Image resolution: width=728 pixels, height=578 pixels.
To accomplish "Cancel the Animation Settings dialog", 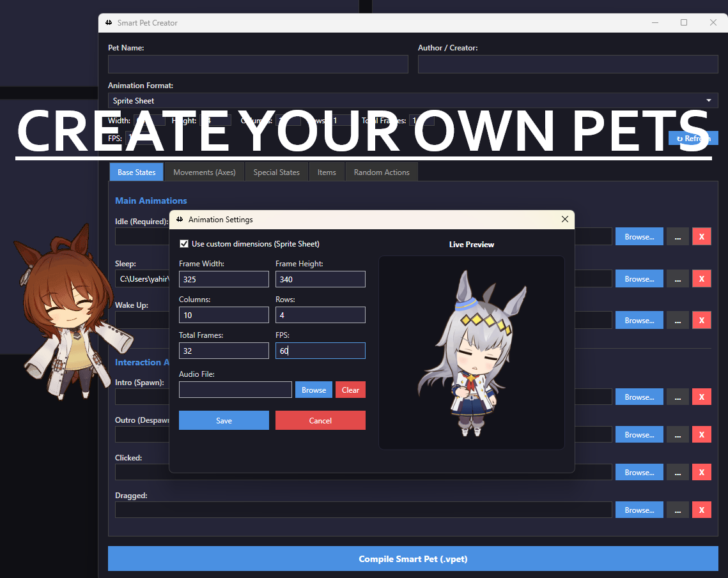I will (320, 420).
